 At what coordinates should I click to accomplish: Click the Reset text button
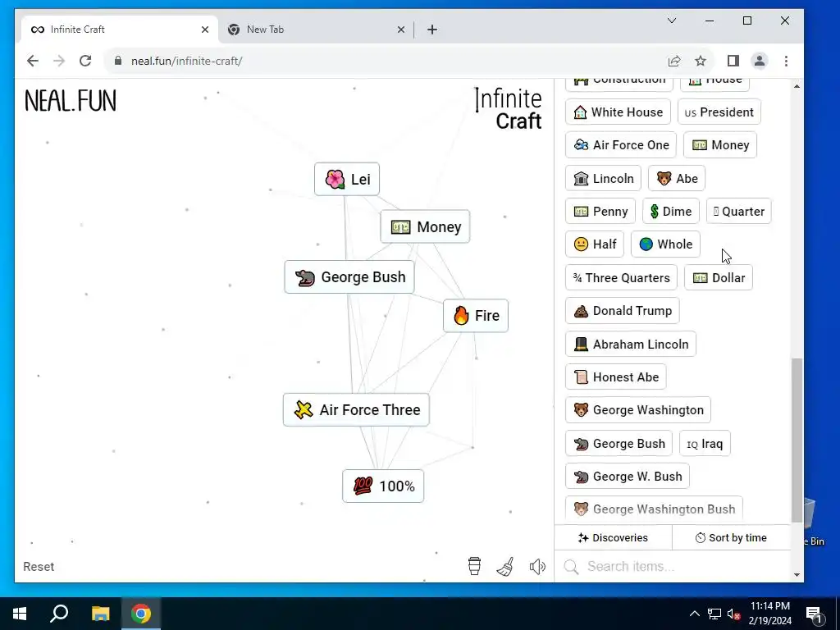pos(39,566)
